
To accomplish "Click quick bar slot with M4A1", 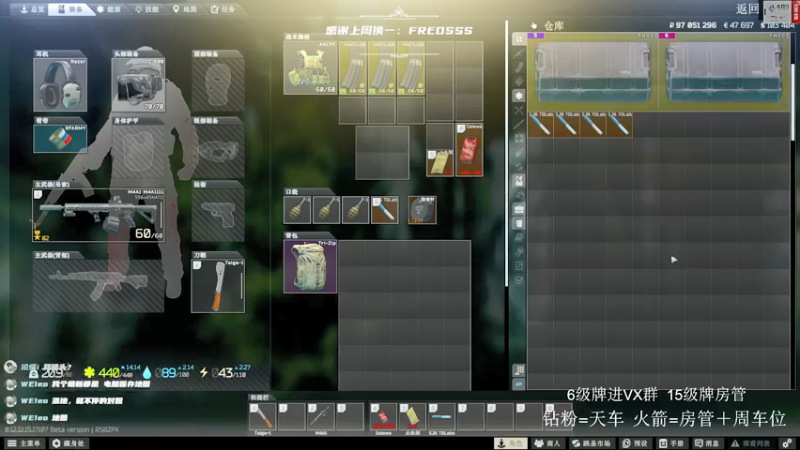I will pyautogui.click(x=321, y=416).
